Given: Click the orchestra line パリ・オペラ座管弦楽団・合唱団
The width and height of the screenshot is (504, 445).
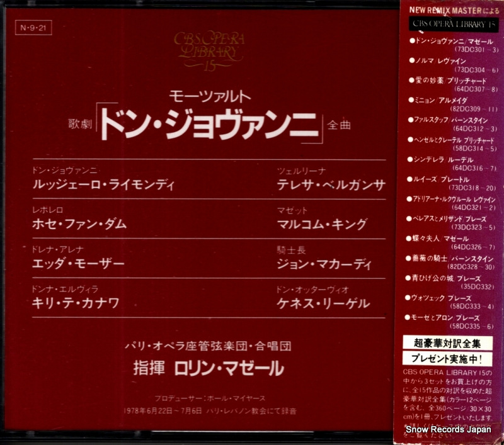Looking at the screenshot, I should (209, 346).
